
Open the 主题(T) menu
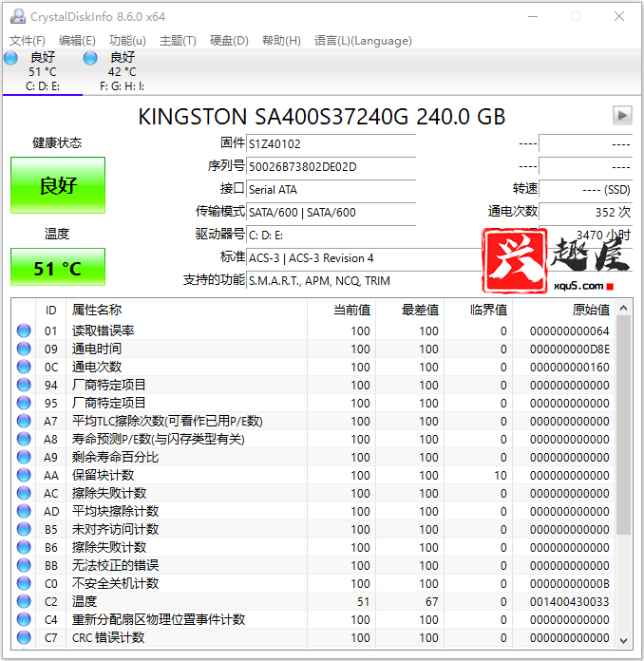pyautogui.click(x=178, y=41)
